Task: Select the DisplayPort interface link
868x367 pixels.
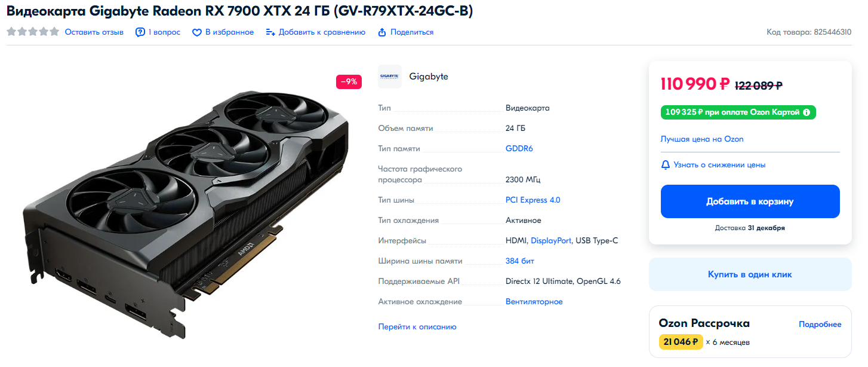Action: [551, 240]
